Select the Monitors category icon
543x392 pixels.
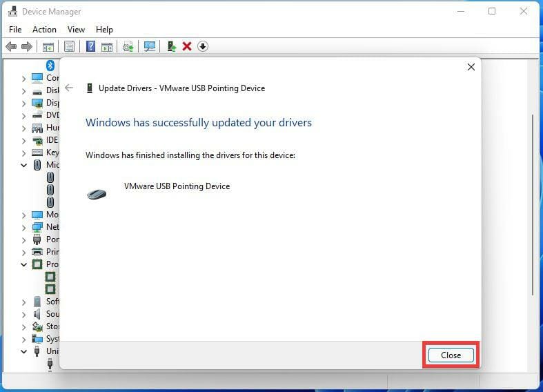37,215
